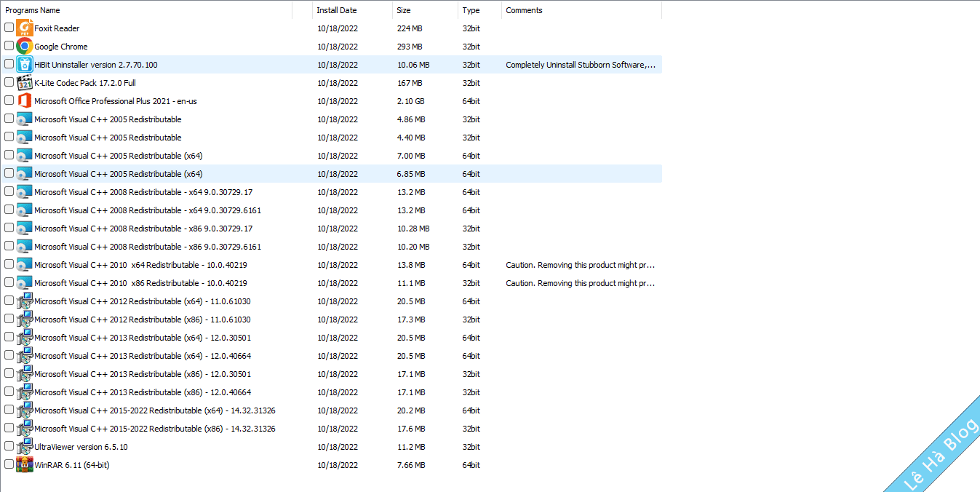The height and width of the screenshot is (492, 980).
Task: Select Visual C++ 2012 Redistributable (x86) name
Action: click(x=143, y=320)
